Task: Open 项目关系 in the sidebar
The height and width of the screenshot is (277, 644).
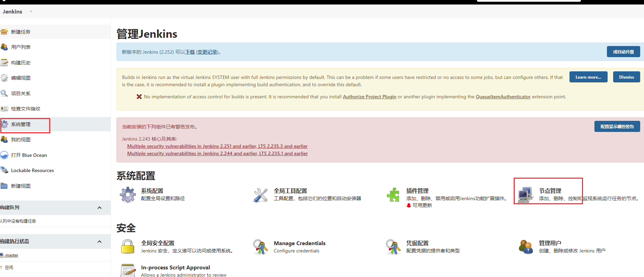Action: (21, 93)
